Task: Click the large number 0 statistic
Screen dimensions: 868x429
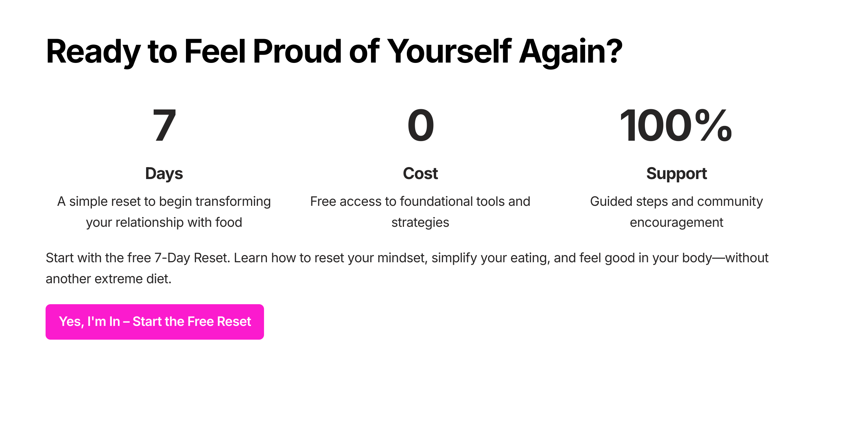Action: 420,126
